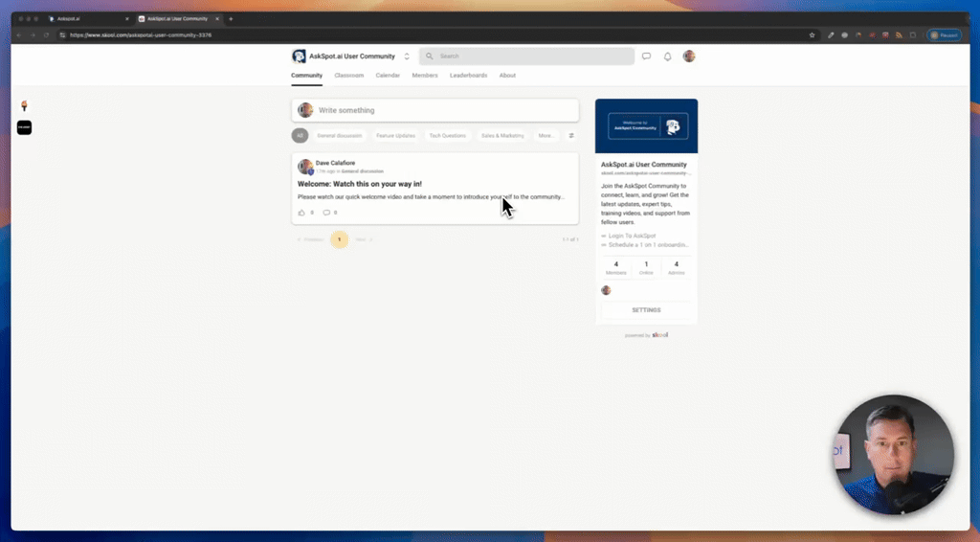Expand the community switcher arrows
Viewport: 980px width, 542px height.
(x=406, y=56)
